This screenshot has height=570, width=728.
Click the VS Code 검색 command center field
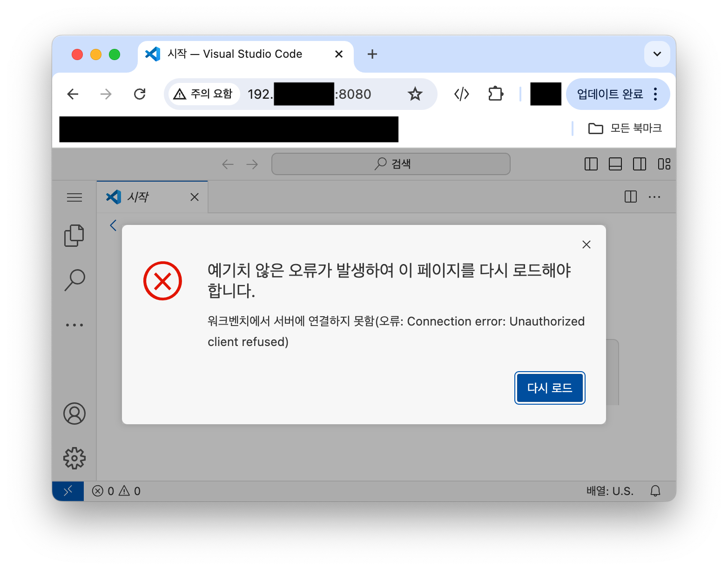click(x=391, y=164)
